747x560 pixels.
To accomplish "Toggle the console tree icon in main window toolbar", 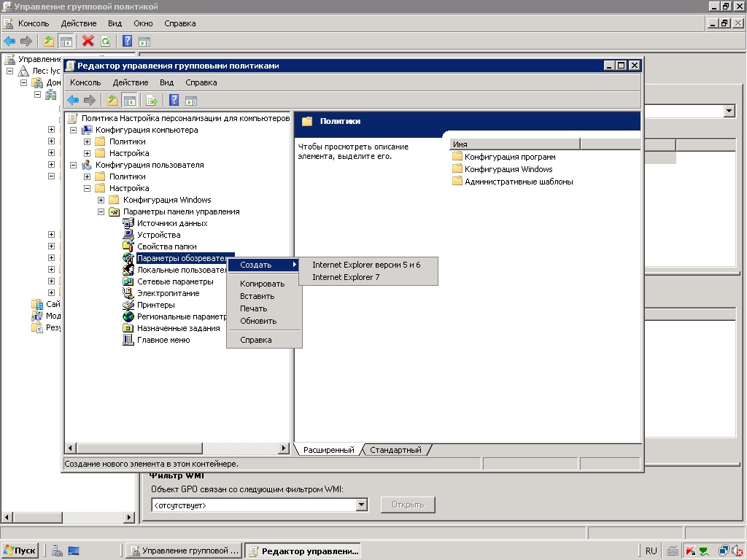I will [x=66, y=42].
